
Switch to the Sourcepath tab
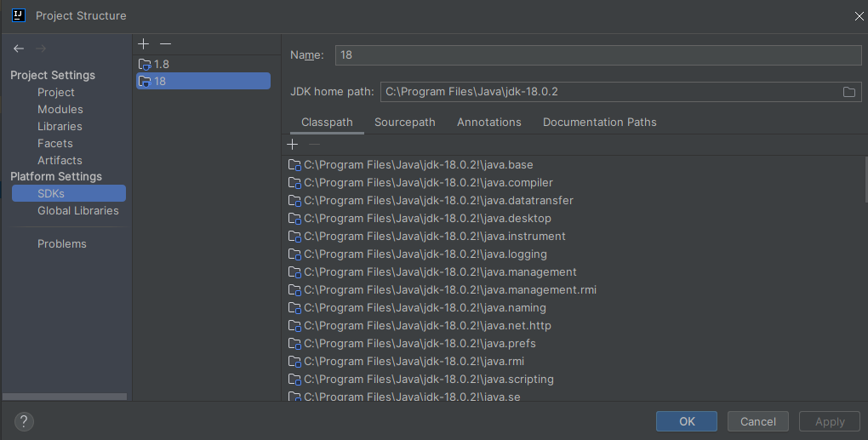405,123
